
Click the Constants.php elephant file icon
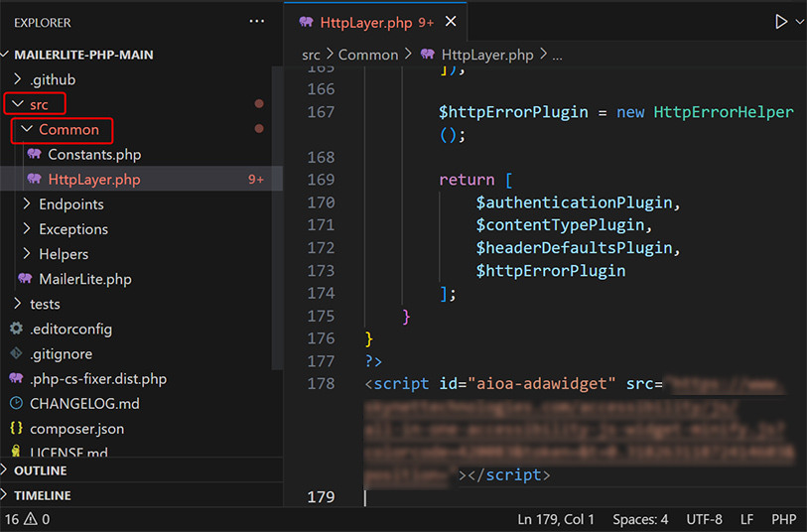click(35, 155)
